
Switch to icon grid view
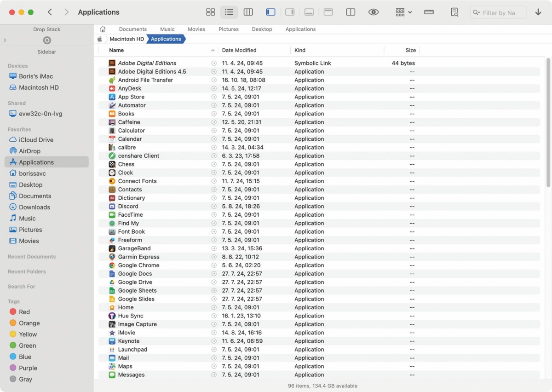(x=211, y=12)
